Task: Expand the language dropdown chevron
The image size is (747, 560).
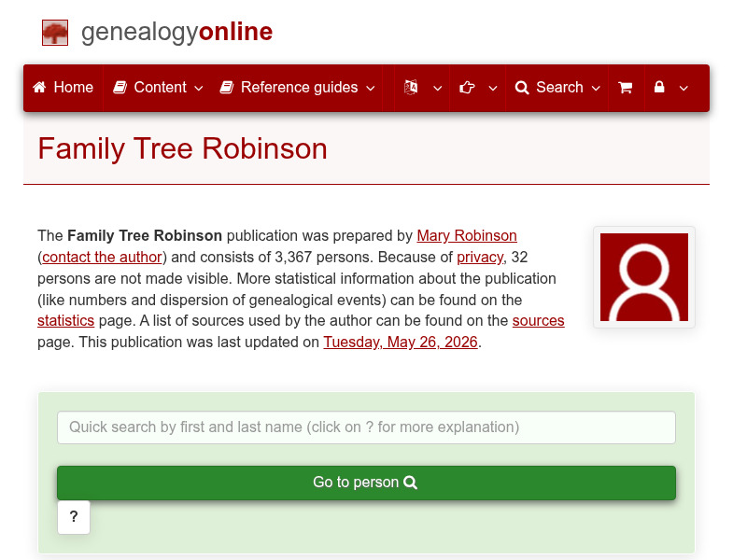Action: [x=437, y=88]
